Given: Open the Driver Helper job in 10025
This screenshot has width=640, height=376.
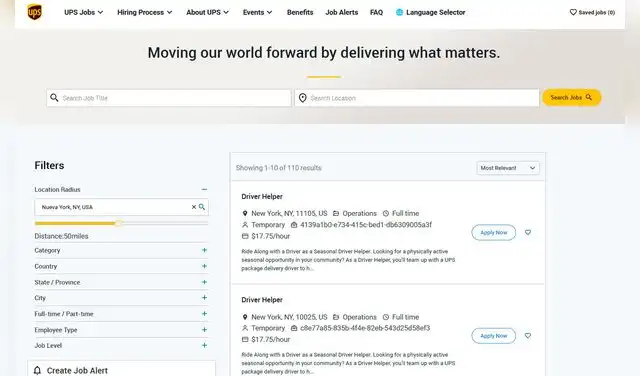Looking at the screenshot, I should [262, 300].
